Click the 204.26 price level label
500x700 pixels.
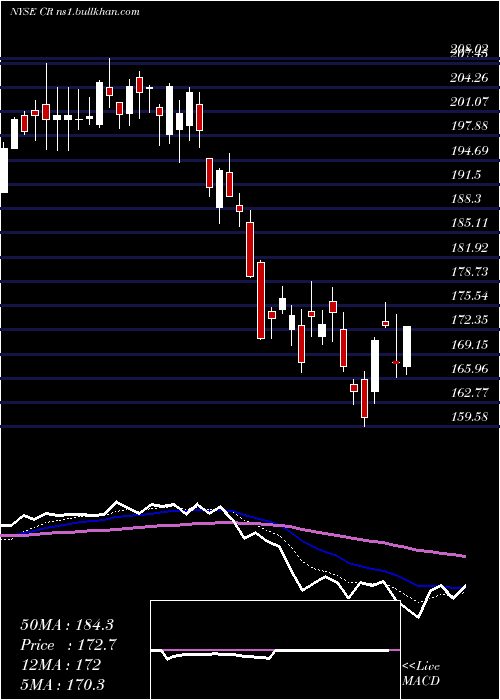(469, 78)
